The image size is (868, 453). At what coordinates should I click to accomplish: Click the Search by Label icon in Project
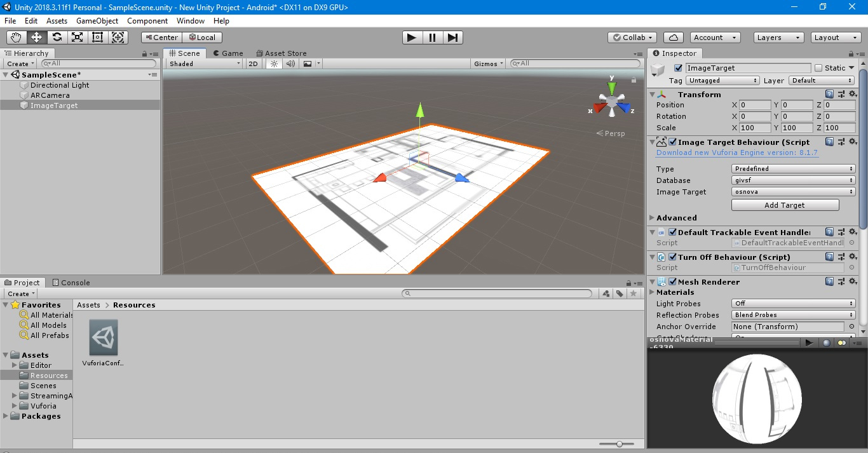pyautogui.click(x=620, y=294)
